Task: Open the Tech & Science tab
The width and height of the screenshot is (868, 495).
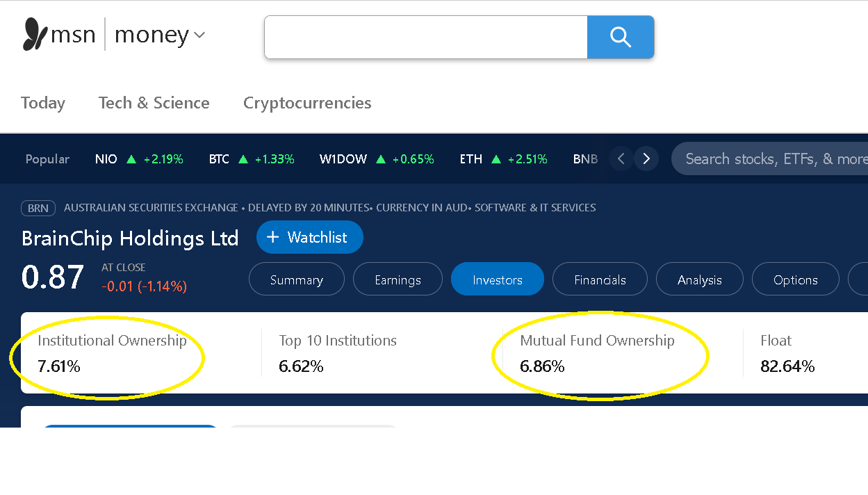Action: pyautogui.click(x=154, y=103)
